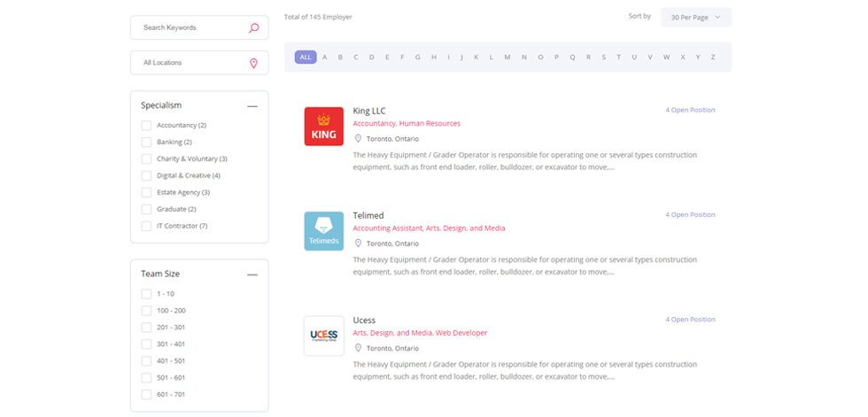The height and width of the screenshot is (417, 868).
Task: Select team size 301 - 401
Action: 146,344
